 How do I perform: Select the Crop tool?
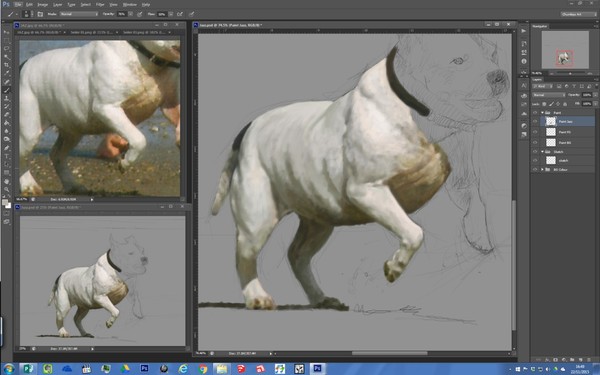(7, 65)
